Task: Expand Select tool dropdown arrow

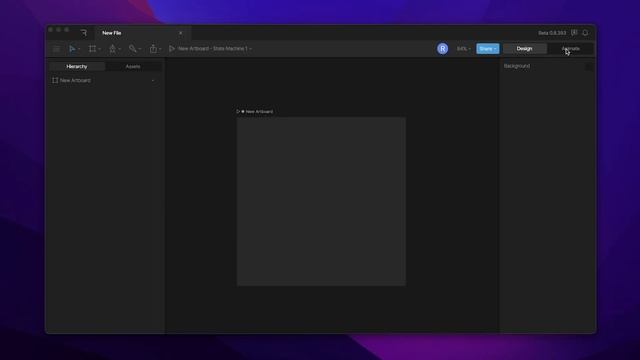Action: click(79, 49)
